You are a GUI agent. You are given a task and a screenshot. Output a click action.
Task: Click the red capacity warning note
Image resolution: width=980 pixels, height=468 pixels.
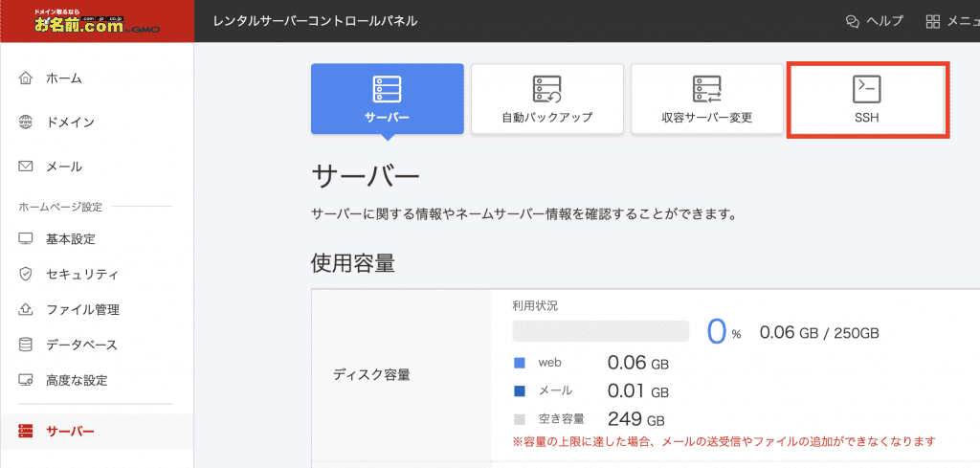[724, 441]
